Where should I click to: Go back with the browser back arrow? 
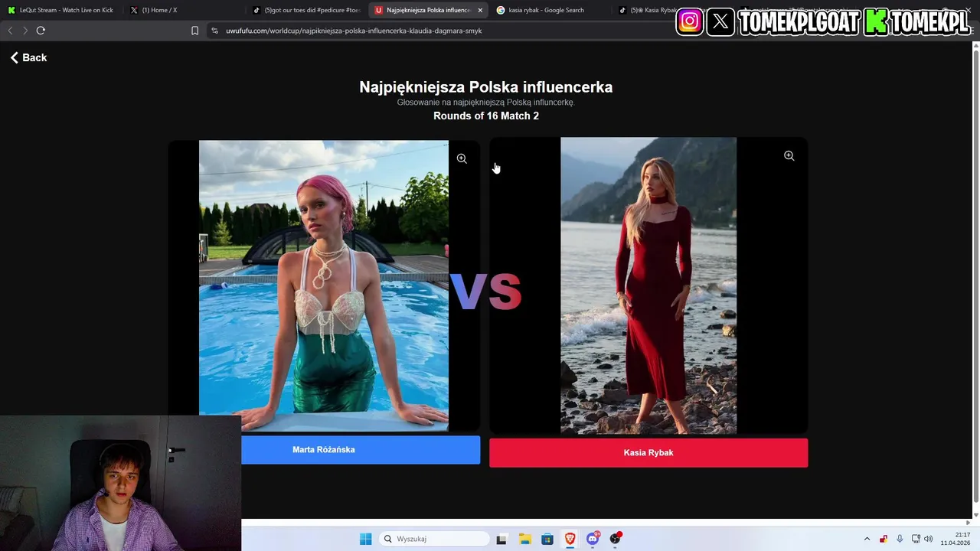(10, 31)
